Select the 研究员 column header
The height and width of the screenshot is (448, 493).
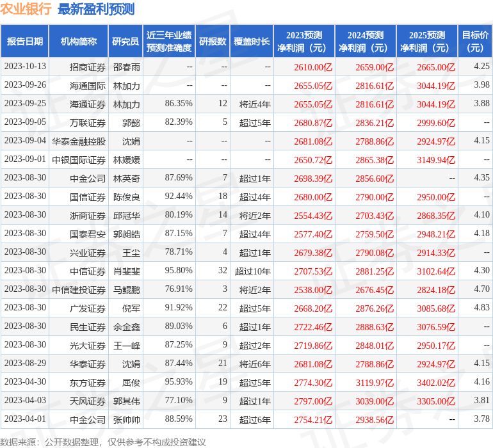tap(125, 41)
